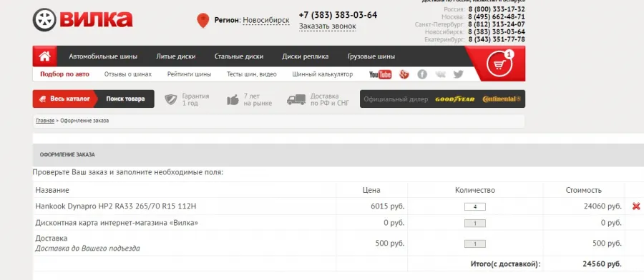Click Доставка quantity field

coord(475,244)
